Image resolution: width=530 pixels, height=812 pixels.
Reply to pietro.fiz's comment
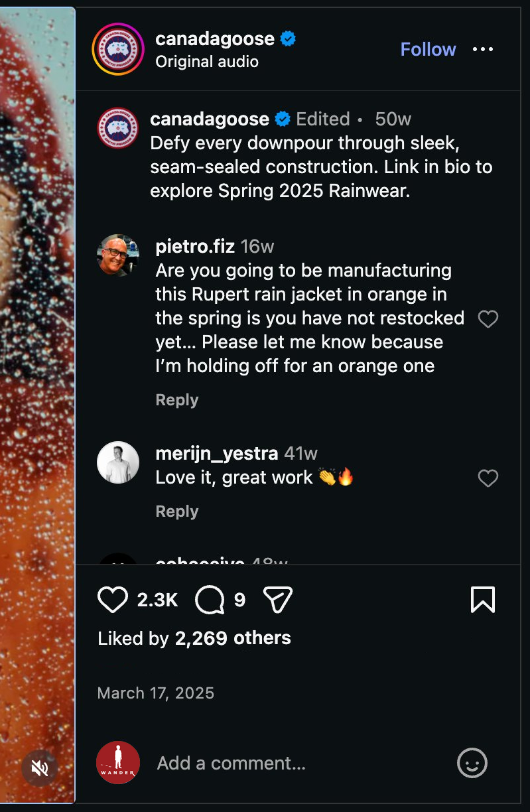tap(177, 400)
